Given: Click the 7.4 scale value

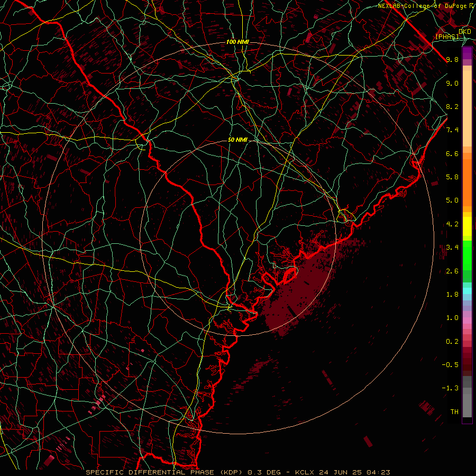Looking at the screenshot, I should click(x=452, y=130).
